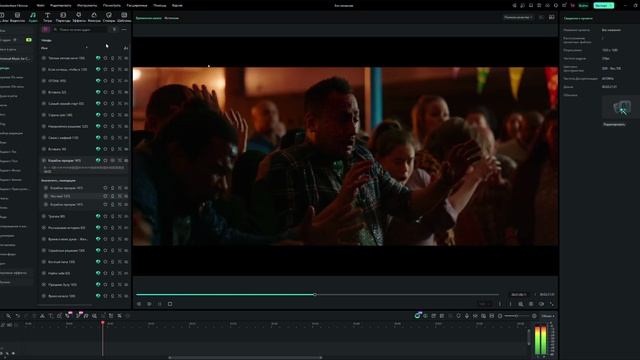
Task: Toggle the green switch in left sidebar
Action: (x=29, y=40)
